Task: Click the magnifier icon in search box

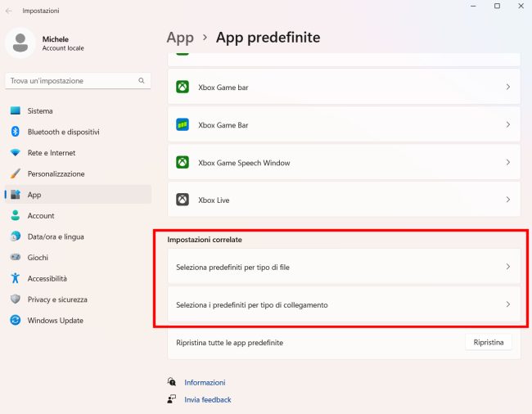Action: [x=142, y=81]
